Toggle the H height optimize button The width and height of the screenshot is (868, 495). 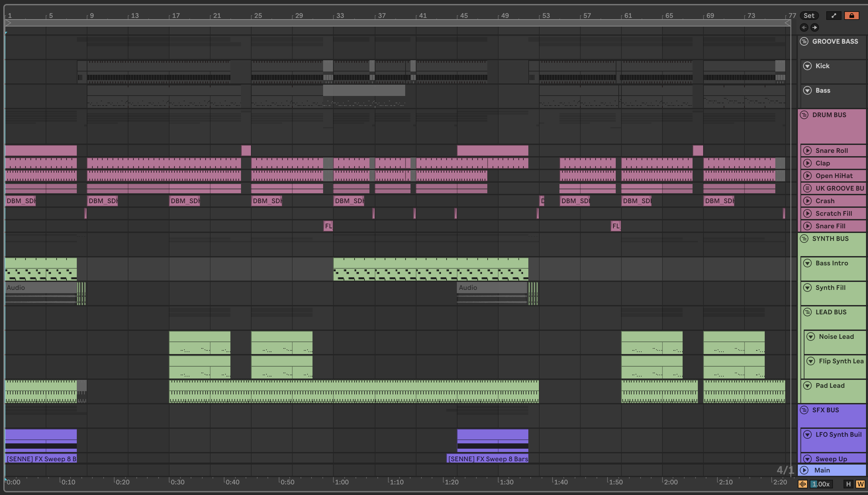[x=848, y=484]
